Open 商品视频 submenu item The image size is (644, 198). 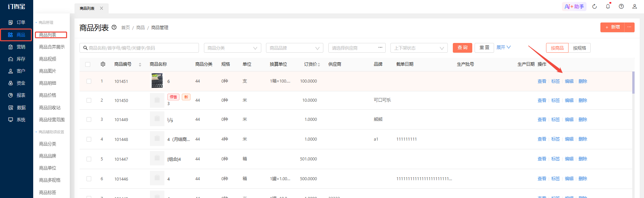(48, 59)
